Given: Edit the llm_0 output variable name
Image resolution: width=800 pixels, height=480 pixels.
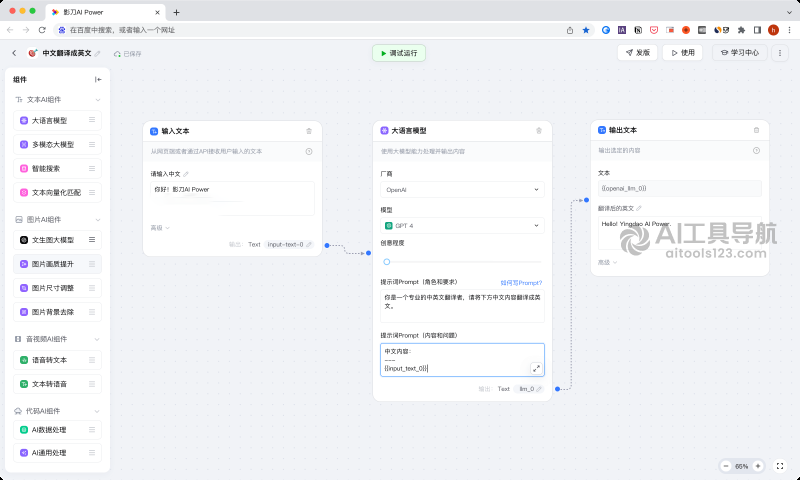Looking at the screenshot, I should [539, 389].
